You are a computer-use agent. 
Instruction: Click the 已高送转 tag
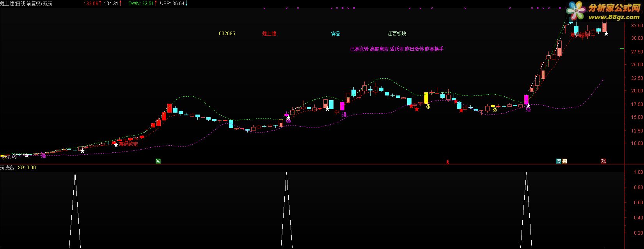click(359, 49)
